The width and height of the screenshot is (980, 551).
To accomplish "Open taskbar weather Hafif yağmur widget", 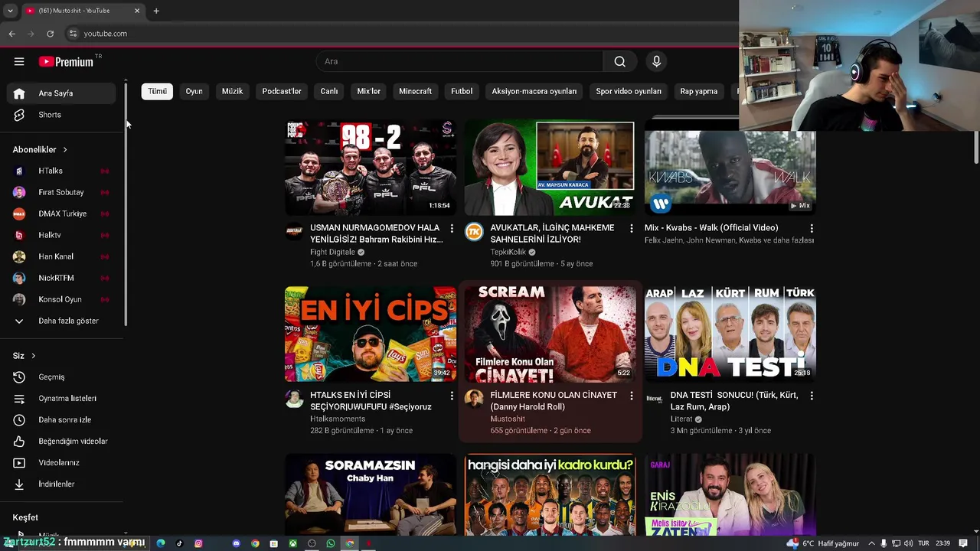I will (x=823, y=543).
